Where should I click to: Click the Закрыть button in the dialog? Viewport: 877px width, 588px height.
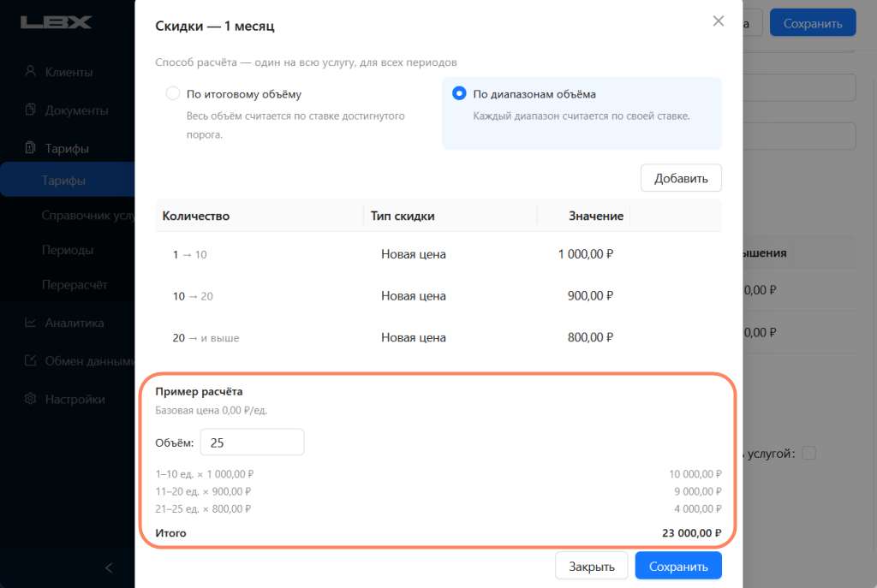(591, 567)
